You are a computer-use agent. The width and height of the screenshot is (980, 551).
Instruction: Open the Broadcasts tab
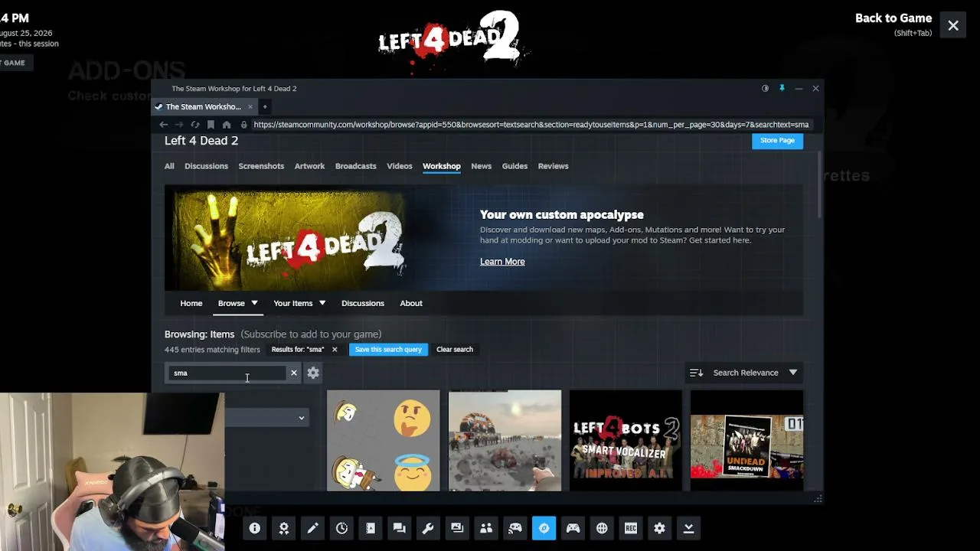[355, 166]
